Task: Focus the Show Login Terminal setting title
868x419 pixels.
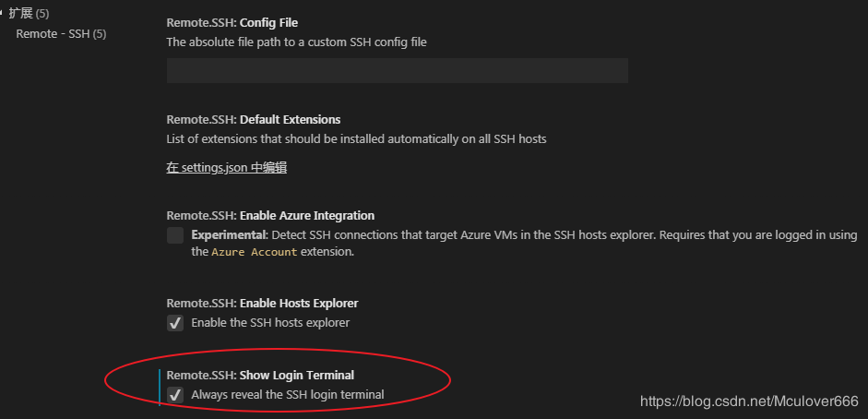Action: click(x=260, y=375)
